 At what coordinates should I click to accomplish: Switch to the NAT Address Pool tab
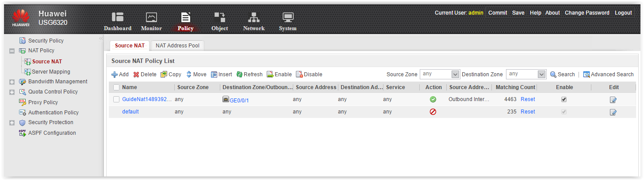tap(177, 46)
